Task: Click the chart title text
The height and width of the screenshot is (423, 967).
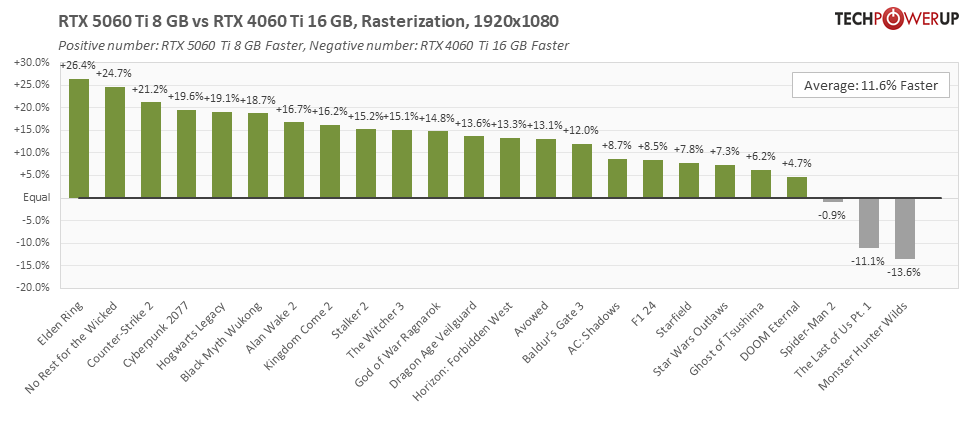Action: pos(308,22)
